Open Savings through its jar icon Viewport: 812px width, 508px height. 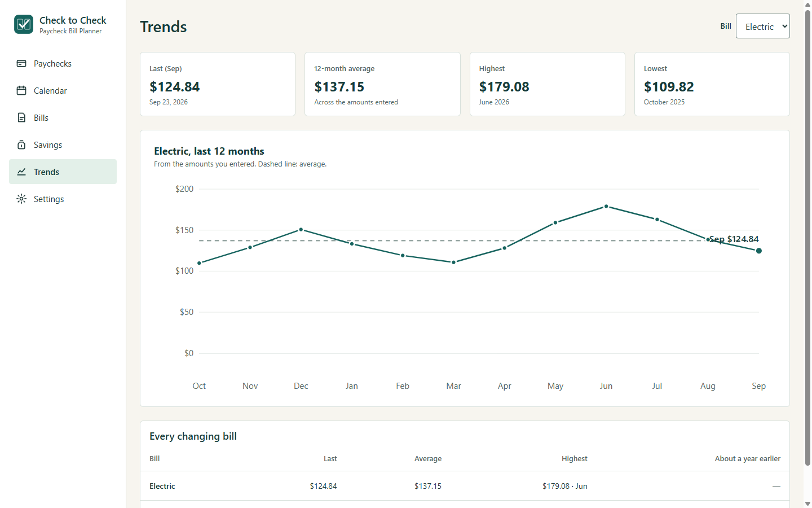click(21, 145)
